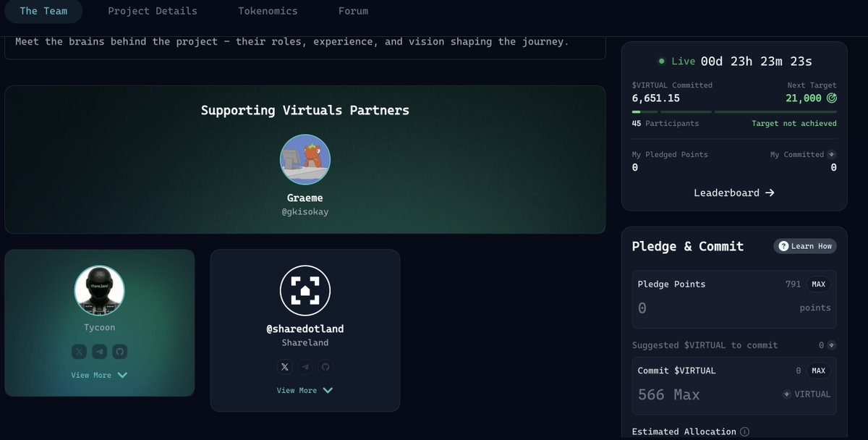Image resolution: width=868 pixels, height=440 pixels.
Task: Open the Forum tab
Action: tap(353, 11)
